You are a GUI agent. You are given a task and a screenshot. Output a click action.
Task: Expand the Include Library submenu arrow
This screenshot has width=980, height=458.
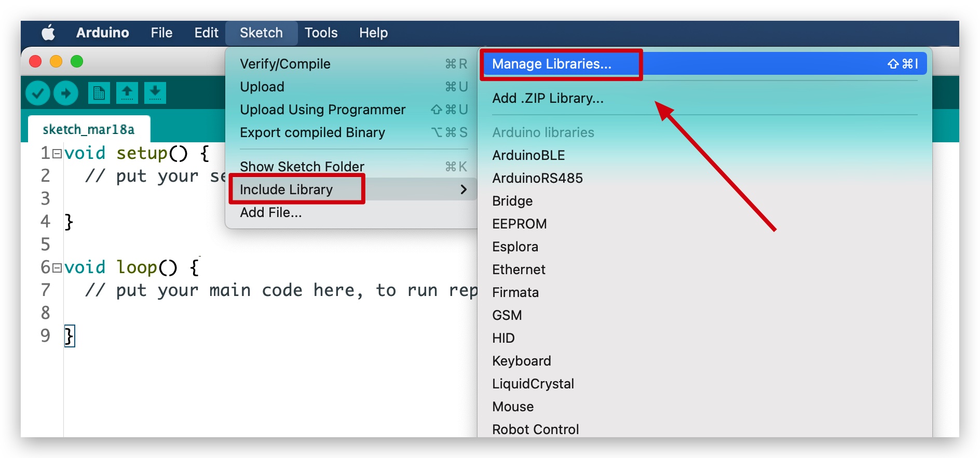464,190
